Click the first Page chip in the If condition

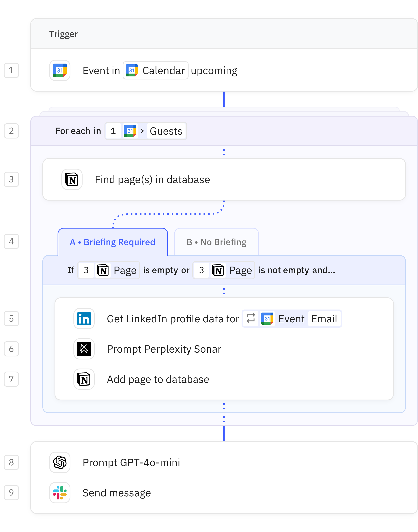tap(109, 270)
